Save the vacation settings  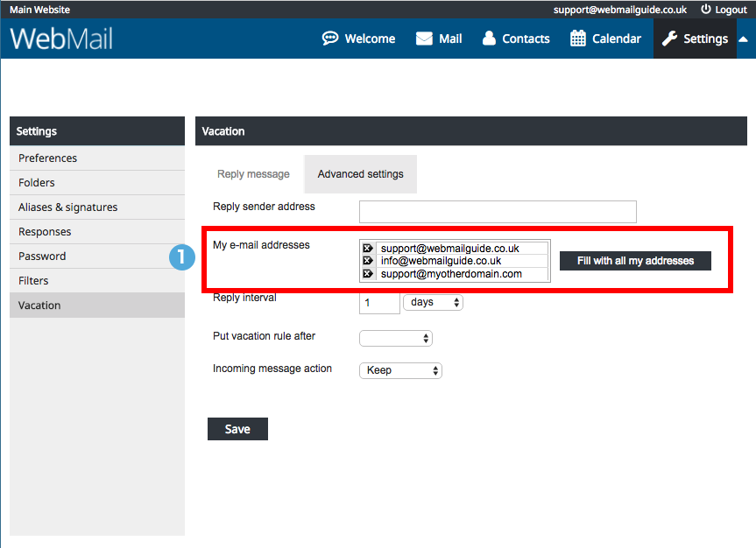click(x=237, y=429)
